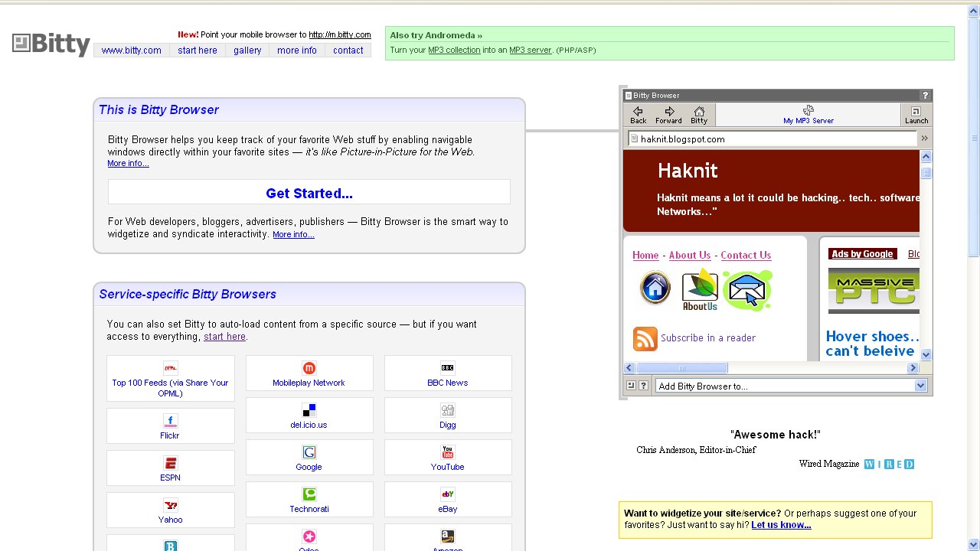Open the Mobileplay Network tile
Viewport: 980px width, 551px height.
309,373
